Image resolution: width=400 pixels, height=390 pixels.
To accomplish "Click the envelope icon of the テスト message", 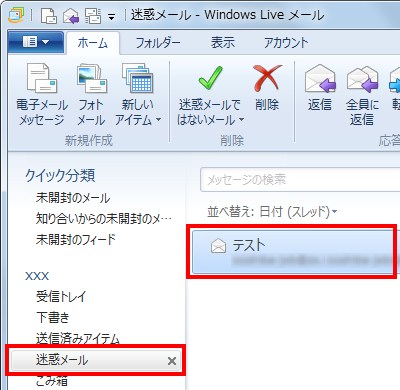I will pyautogui.click(x=218, y=246).
